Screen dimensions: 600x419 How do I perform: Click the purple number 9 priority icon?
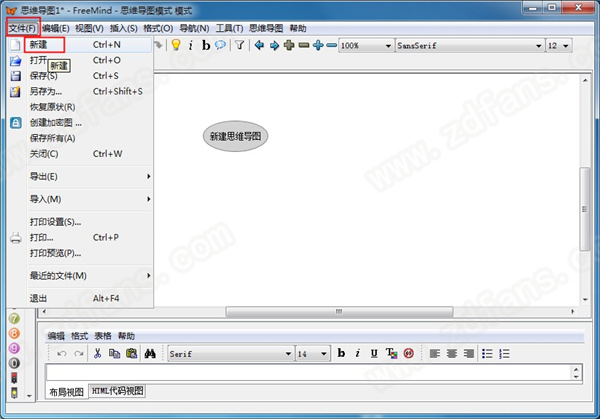[x=14, y=348]
